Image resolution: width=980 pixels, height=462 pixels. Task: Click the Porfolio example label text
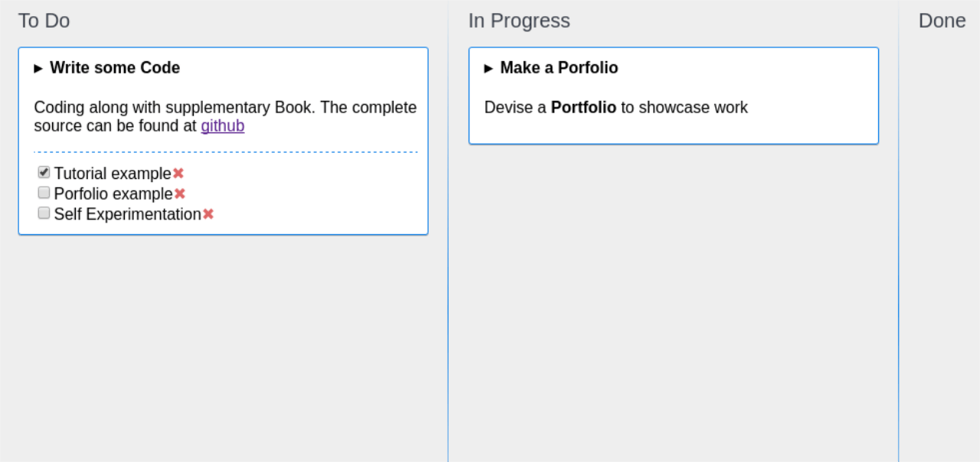coord(113,194)
